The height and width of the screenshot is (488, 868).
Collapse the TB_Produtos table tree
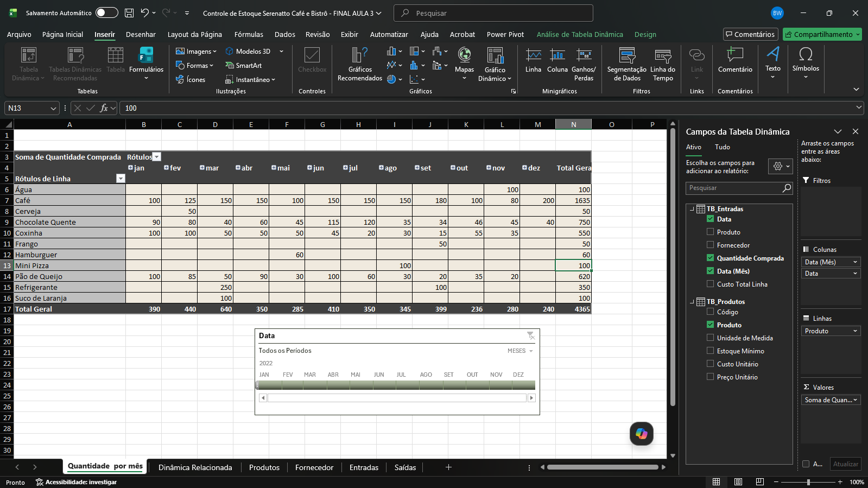[x=692, y=302]
